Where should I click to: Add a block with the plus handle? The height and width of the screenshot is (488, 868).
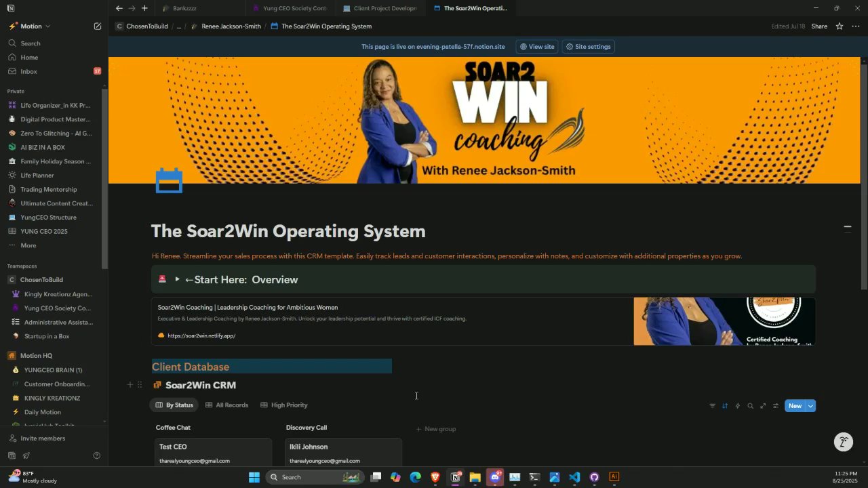(130, 385)
